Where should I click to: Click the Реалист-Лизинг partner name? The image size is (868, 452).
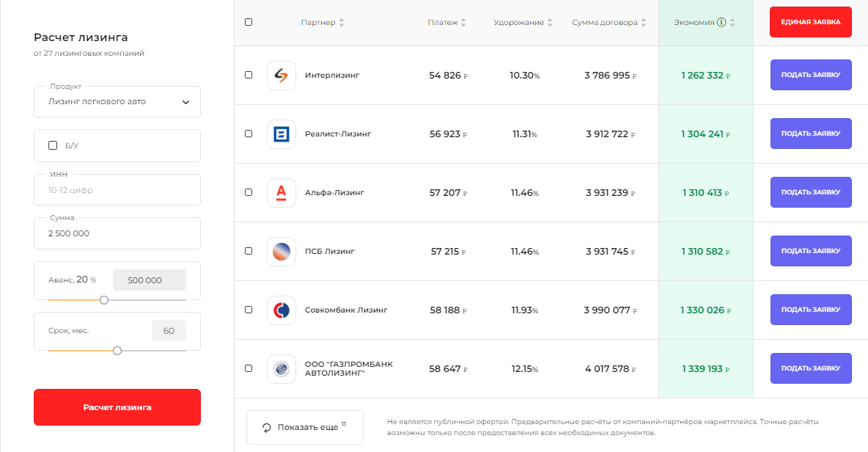(x=338, y=134)
